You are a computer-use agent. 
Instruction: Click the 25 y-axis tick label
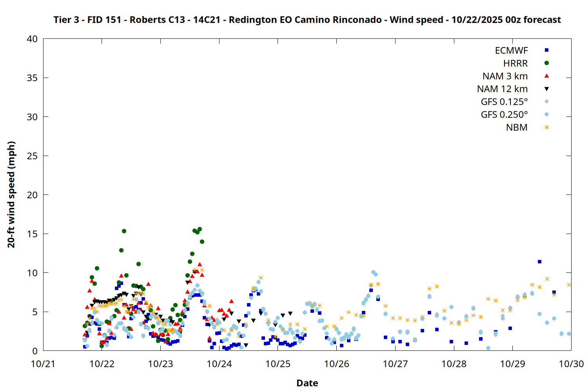pos(33,156)
